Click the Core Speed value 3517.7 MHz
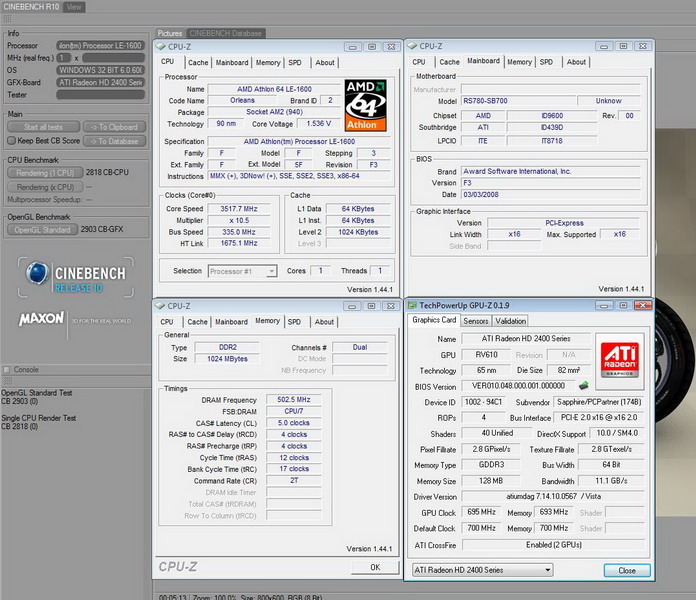 click(x=239, y=209)
